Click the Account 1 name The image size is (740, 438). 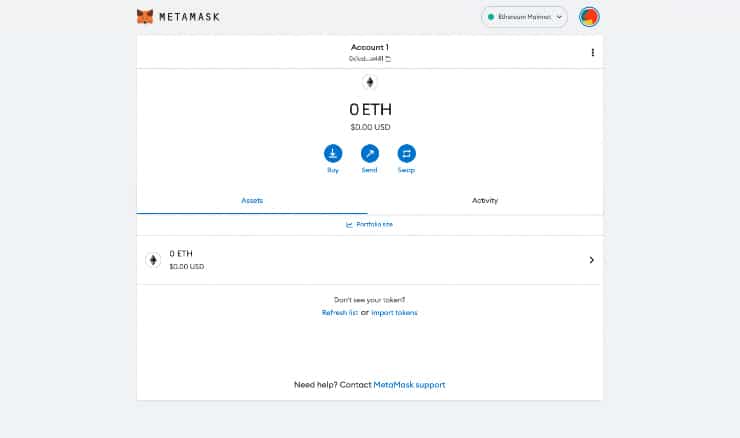point(370,47)
